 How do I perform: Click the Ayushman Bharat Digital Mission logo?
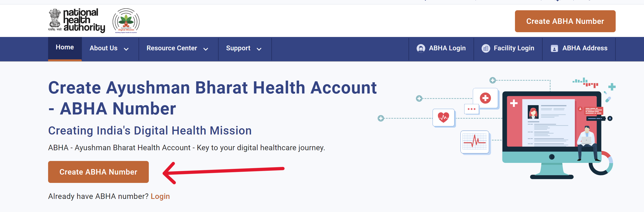(x=126, y=21)
